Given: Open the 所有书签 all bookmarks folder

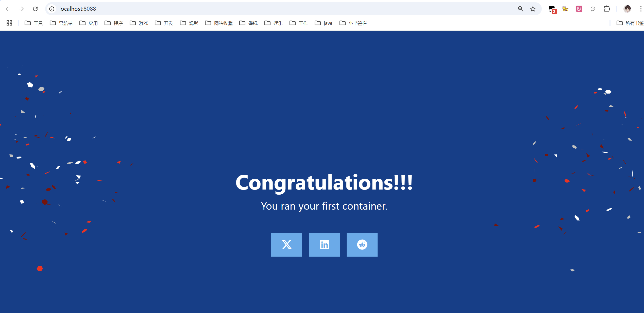Looking at the screenshot, I should 630,23.
